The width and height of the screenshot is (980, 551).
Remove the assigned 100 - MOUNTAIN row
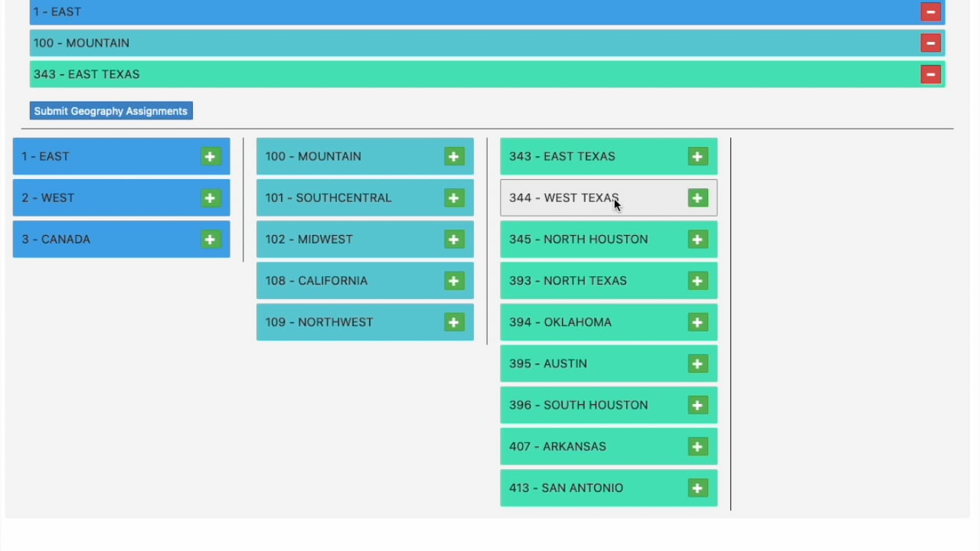click(930, 43)
